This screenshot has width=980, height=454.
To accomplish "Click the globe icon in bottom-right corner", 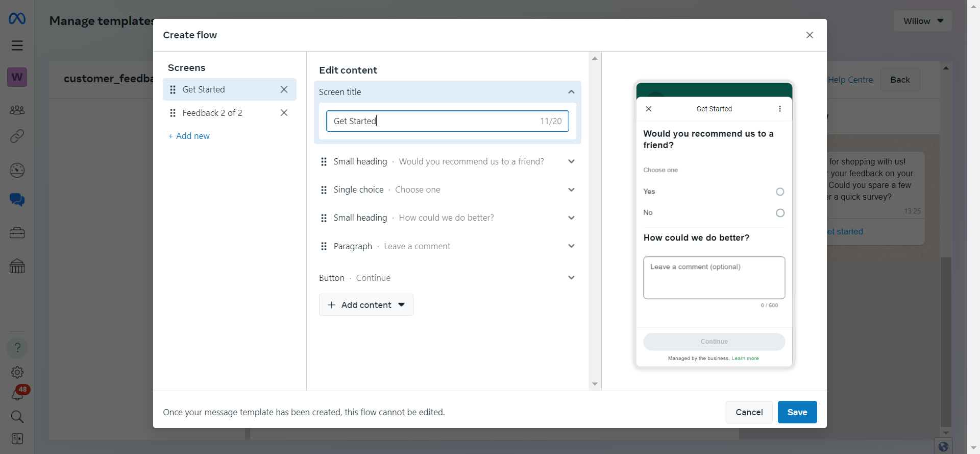I will click(x=943, y=446).
